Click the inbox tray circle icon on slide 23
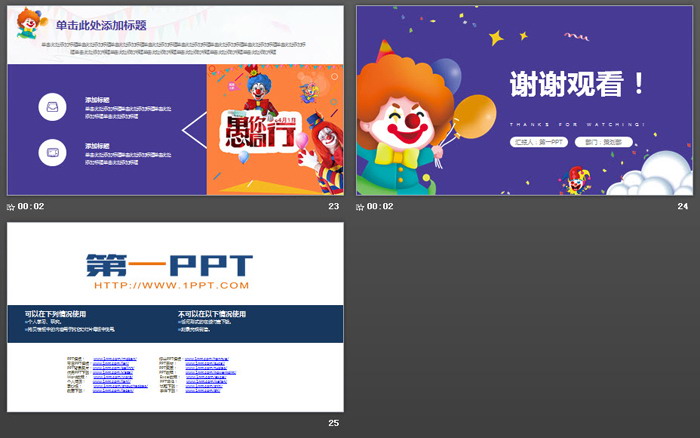The height and width of the screenshot is (438, 700). (52, 107)
